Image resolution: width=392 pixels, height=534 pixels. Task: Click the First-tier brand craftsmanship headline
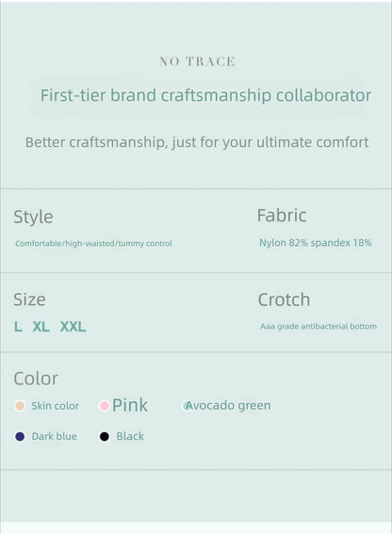tap(205, 95)
